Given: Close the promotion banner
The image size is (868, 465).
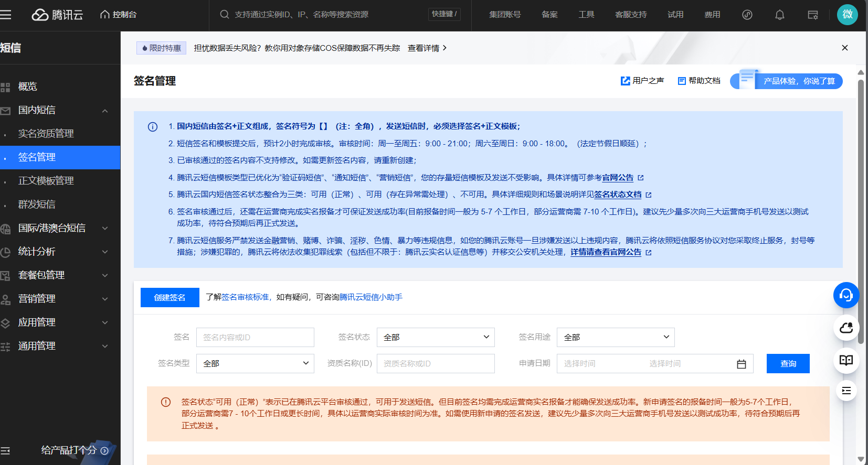Looking at the screenshot, I should point(845,48).
